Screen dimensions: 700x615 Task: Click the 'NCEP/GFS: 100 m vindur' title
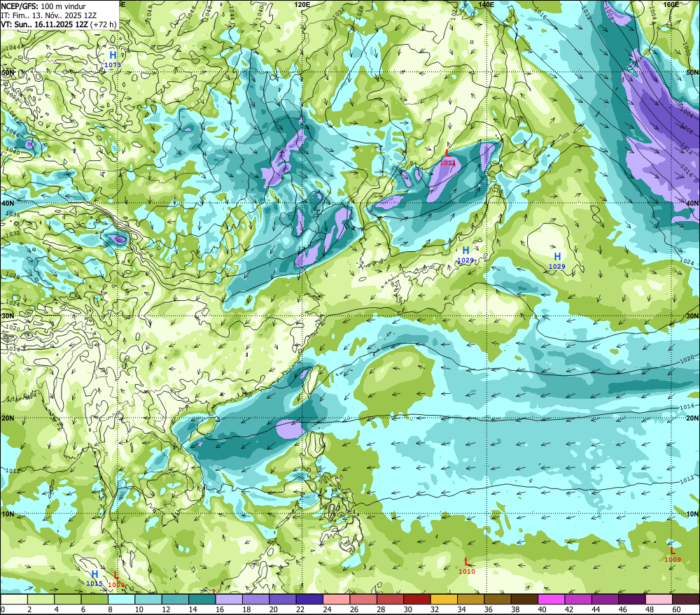pyautogui.click(x=43, y=6)
